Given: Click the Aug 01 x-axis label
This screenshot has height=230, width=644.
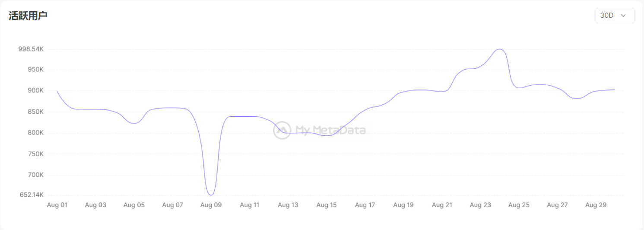Looking at the screenshot, I should click(57, 205).
